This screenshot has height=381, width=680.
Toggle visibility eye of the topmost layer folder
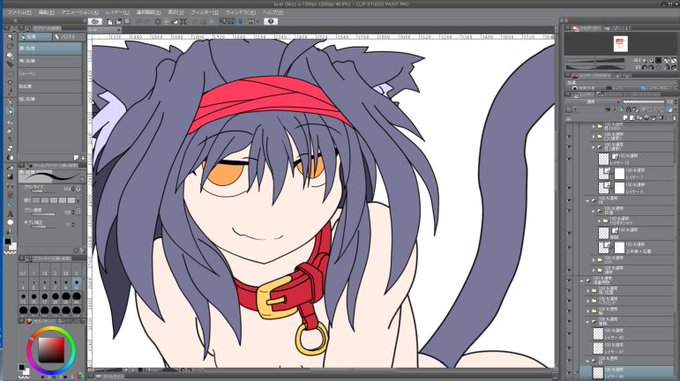point(569,127)
